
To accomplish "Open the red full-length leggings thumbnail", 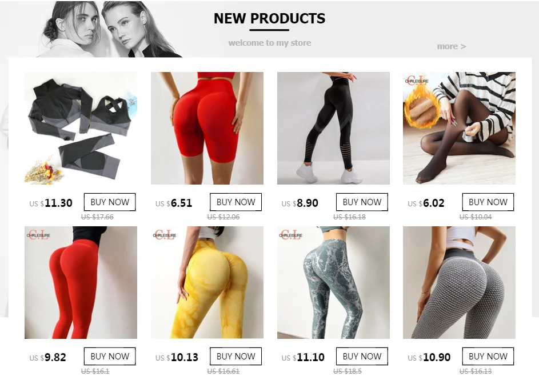I will pos(81,282).
